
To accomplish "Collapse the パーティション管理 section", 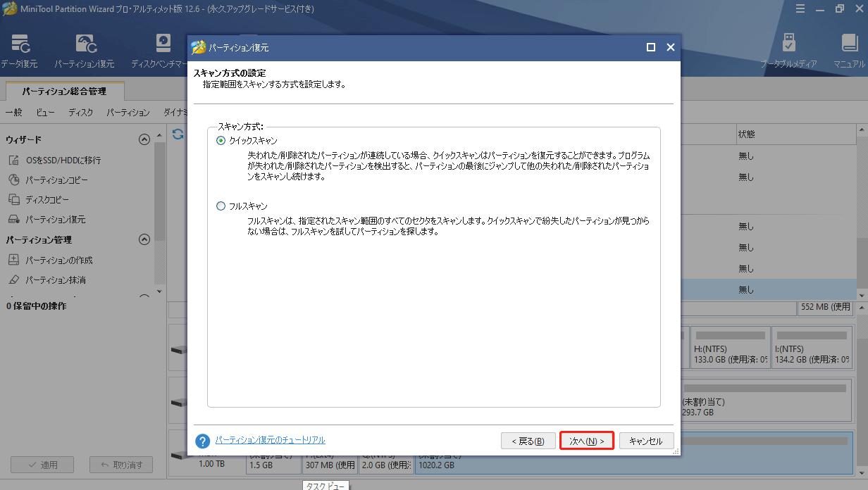I will pos(144,239).
